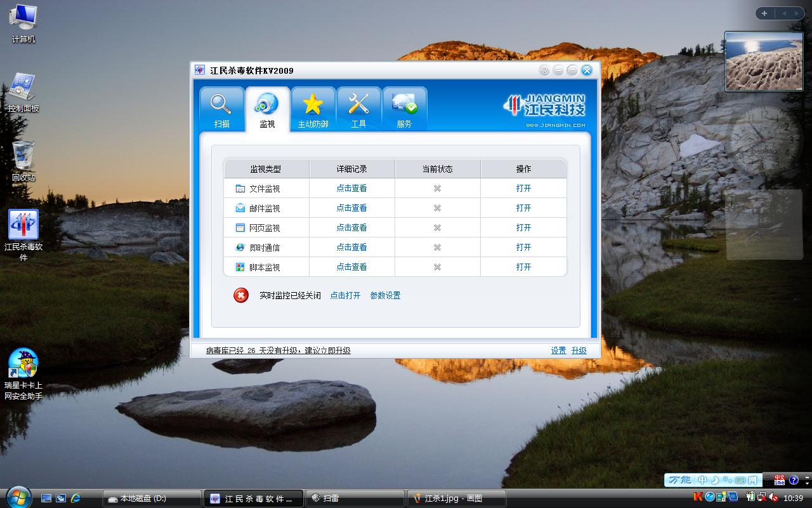Enable 脚本监视 via 打开 link
This screenshot has width=812, height=508.
[523, 267]
